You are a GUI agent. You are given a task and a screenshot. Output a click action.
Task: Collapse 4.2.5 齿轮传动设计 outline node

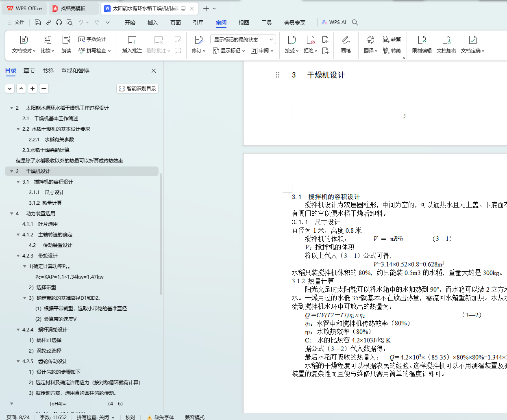tap(18, 362)
